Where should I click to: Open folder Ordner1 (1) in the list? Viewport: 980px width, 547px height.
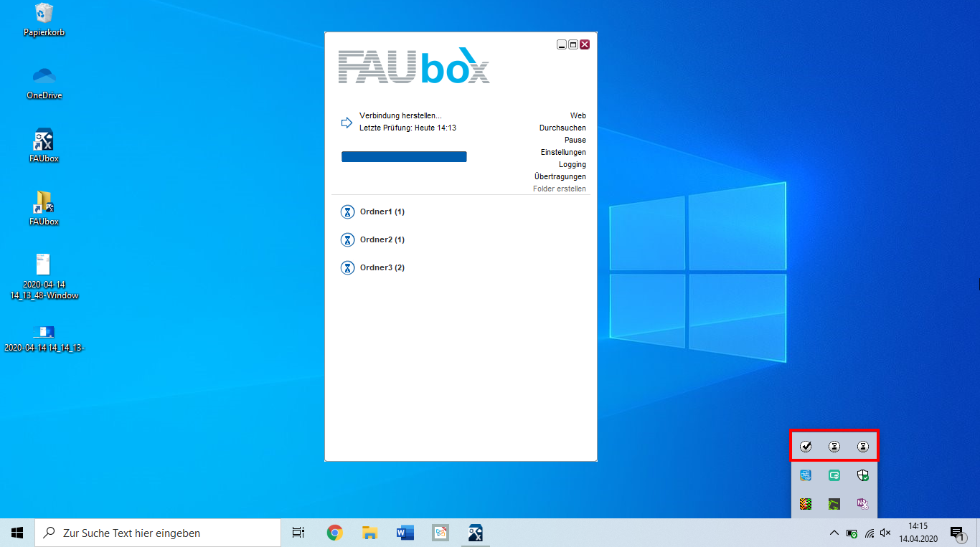pyautogui.click(x=382, y=212)
